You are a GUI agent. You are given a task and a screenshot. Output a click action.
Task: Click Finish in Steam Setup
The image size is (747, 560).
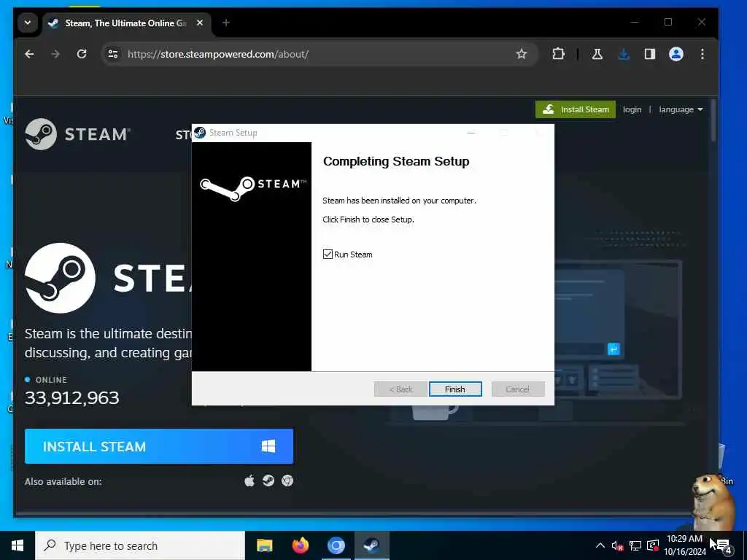click(x=455, y=389)
